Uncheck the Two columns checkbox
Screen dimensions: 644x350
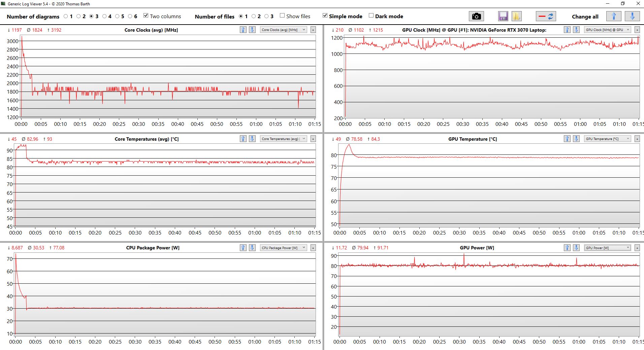(x=146, y=15)
